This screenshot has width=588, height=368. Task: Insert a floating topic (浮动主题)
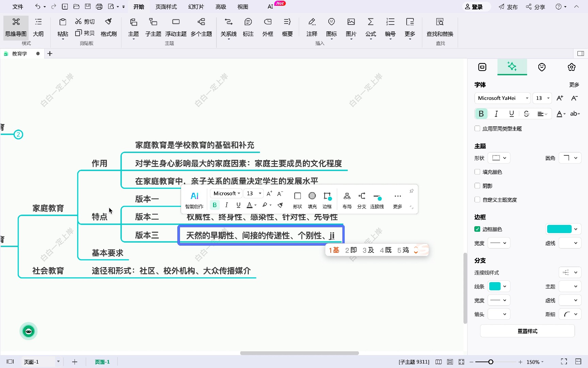(176, 27)
